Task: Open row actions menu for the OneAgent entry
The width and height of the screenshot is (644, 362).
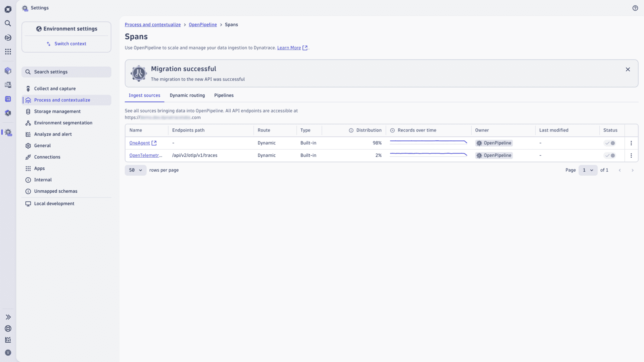Action: click(x=631, y=143)
